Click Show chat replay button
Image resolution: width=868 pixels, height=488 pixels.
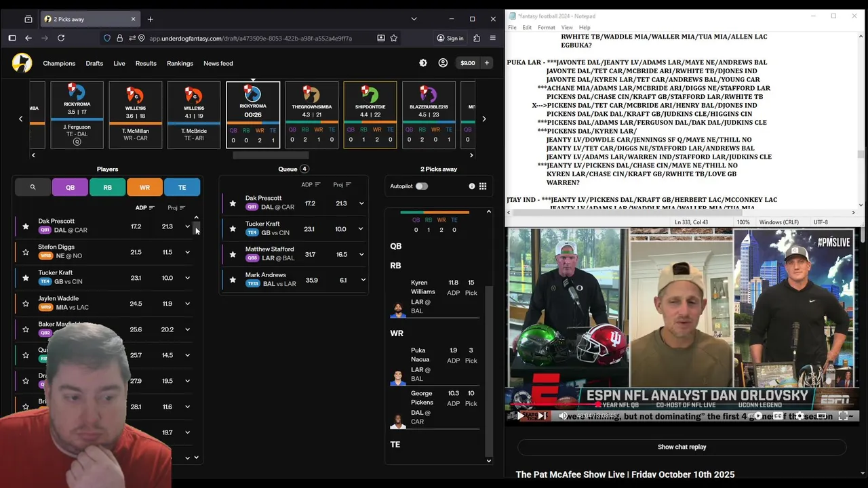(x=682, y=447)
